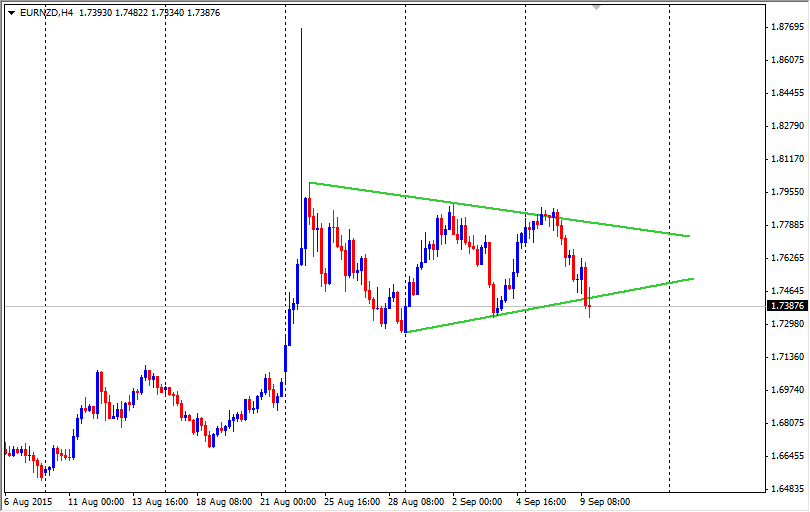The width and height of the screenshot is (810, 512).
Task: Click the 4 Sep 16:00 time label
Action: pyautogui.click(x=541, y=502)
